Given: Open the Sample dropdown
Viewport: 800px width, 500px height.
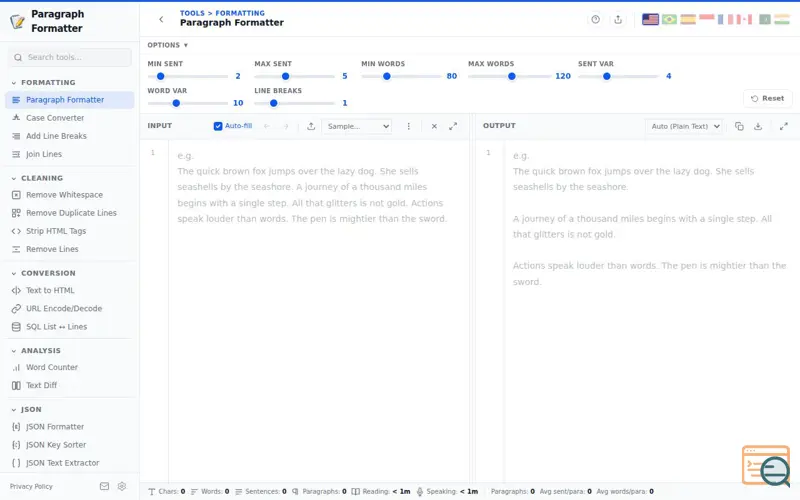Looking at the screenshot, I should click(x=357, y=126).
